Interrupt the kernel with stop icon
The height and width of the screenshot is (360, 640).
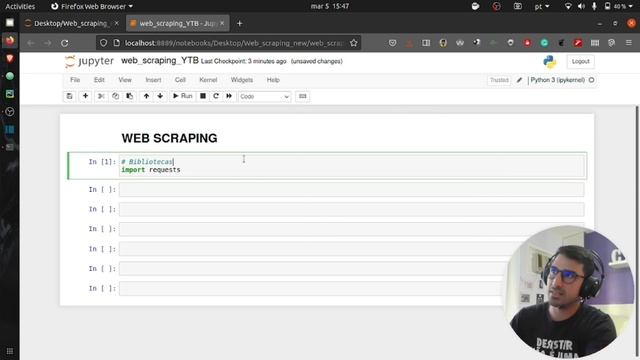point(203,96)
